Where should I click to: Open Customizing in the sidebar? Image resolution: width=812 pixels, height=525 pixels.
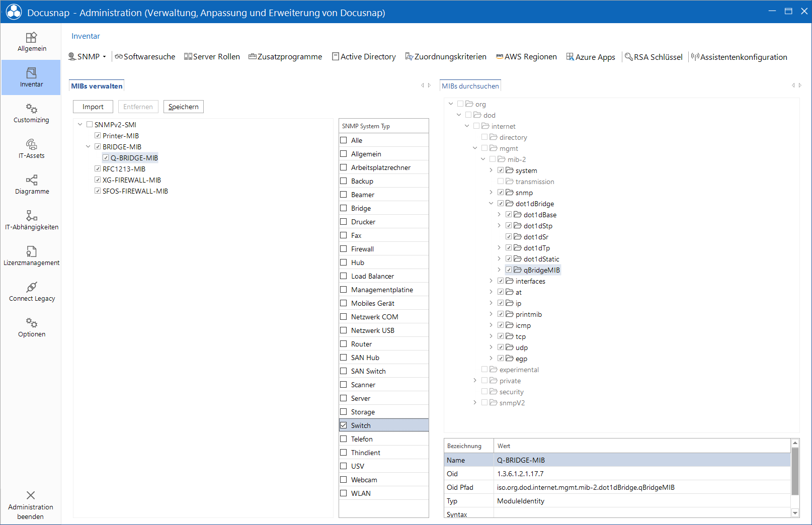pyautogui.click(x=31, y=113)
